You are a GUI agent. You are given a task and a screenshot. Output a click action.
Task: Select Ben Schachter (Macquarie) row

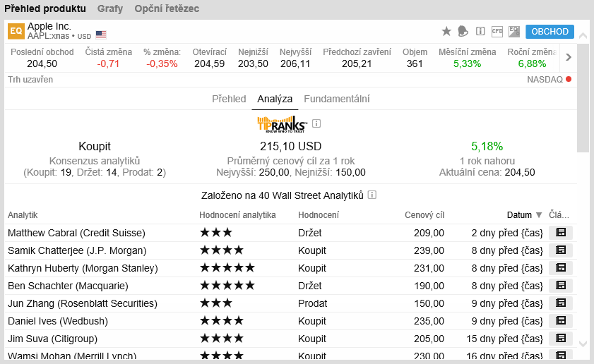coord(290,286)
